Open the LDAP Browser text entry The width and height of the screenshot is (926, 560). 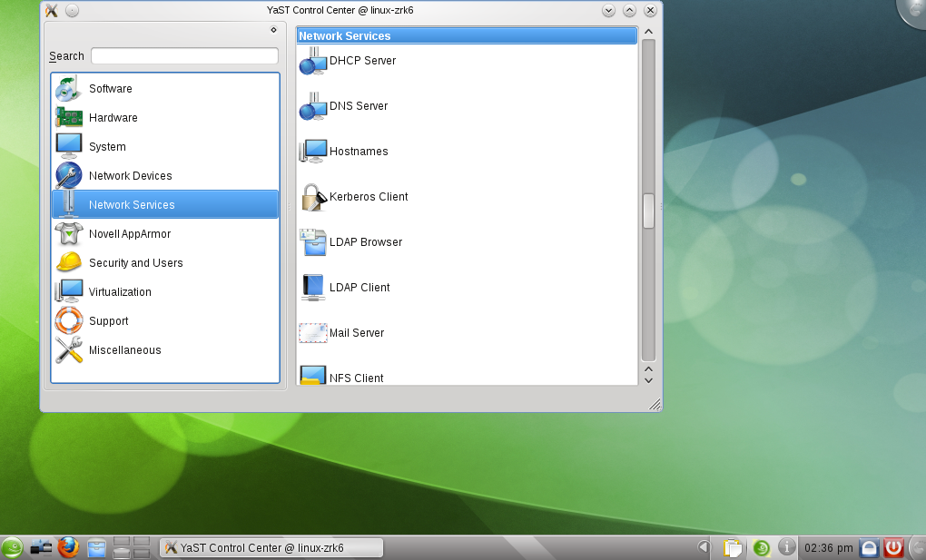tap(366, 242)
